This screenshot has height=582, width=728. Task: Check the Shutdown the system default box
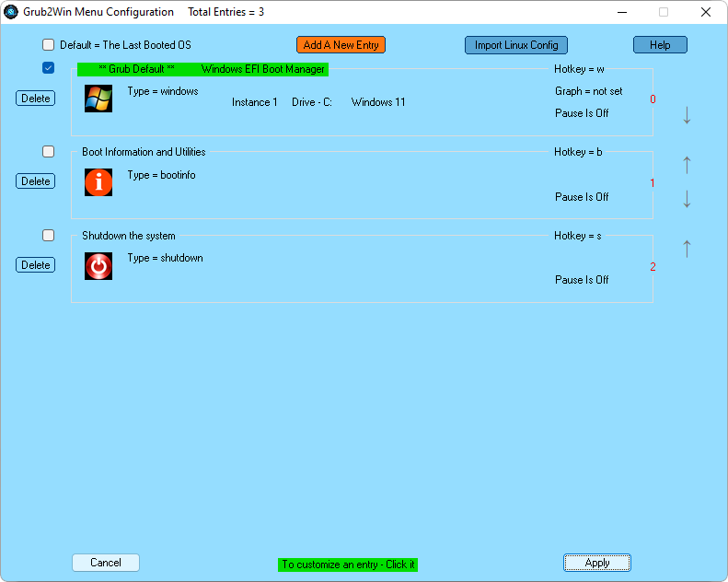click(49, 236)
